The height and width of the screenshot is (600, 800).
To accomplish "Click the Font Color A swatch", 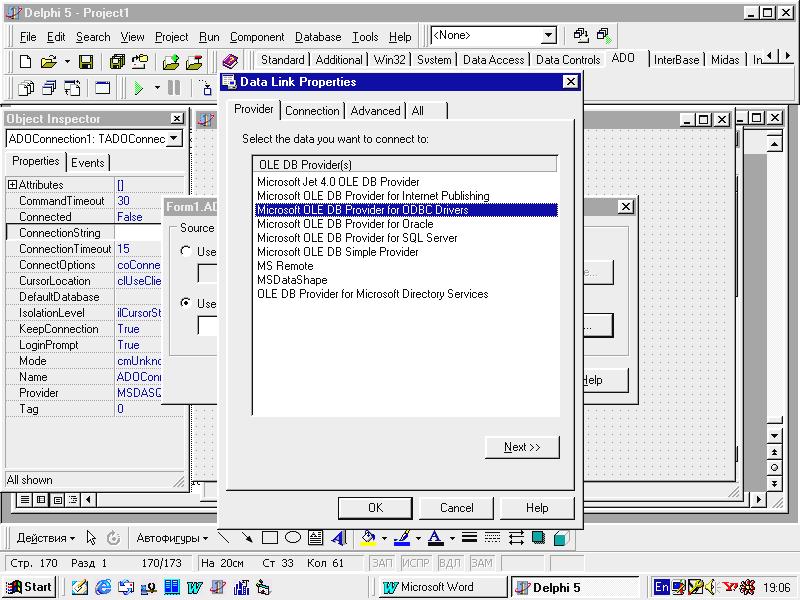I will (x=435, y=538).
